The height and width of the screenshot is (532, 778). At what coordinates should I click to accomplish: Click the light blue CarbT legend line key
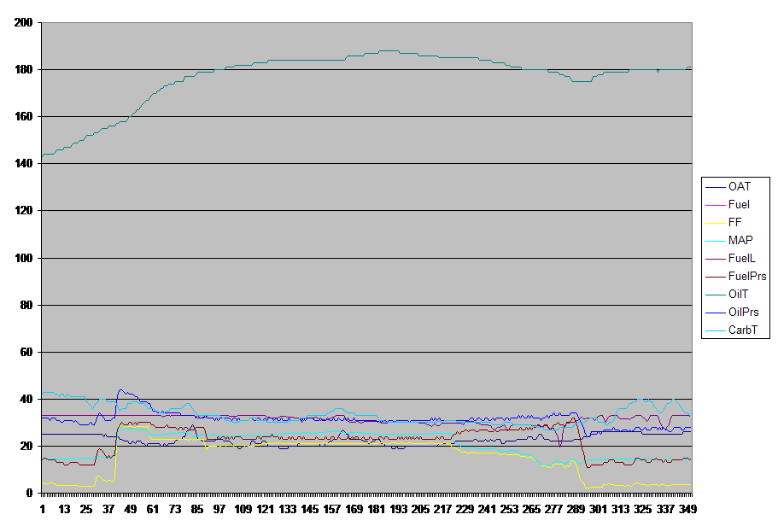tap(715, 330)
